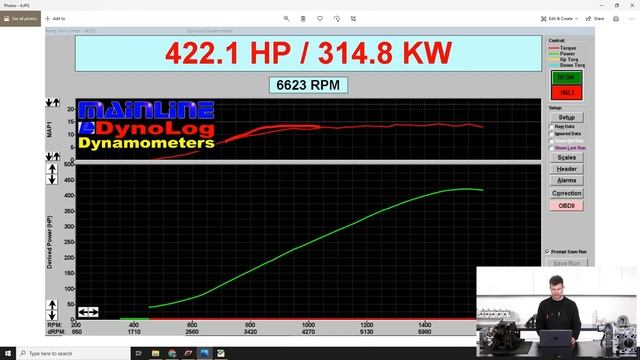Click up arrow beside the 500 power label
This screenshot has height=360, width=640.
(x=52, y=169)
